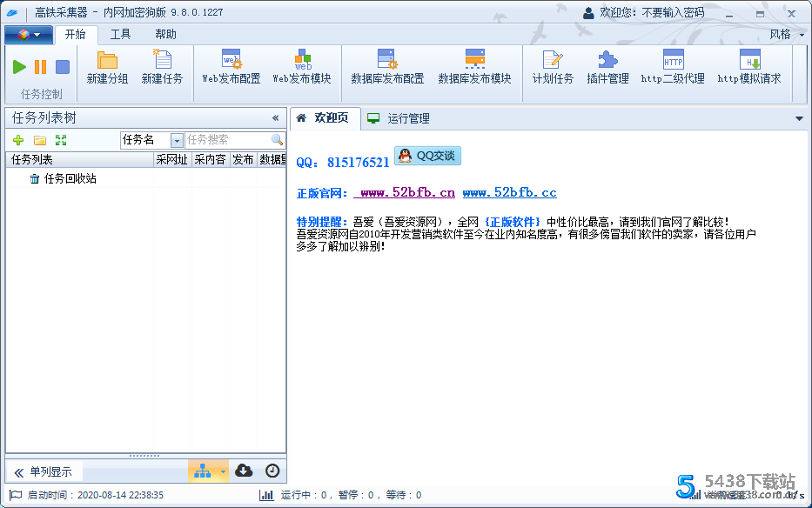
Task: Open 数据库发布模块 configuration
Action: tap(477, 70)
